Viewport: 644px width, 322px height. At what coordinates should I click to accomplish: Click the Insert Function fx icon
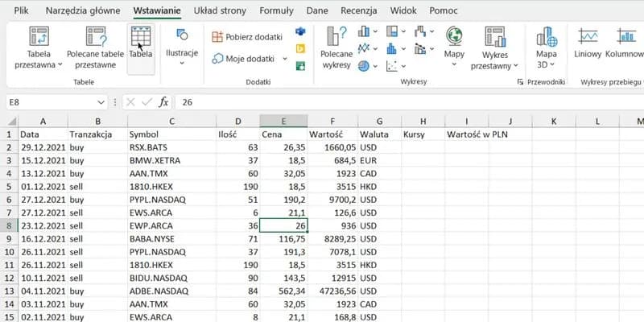pyautogui.click(x=163, y=102)
